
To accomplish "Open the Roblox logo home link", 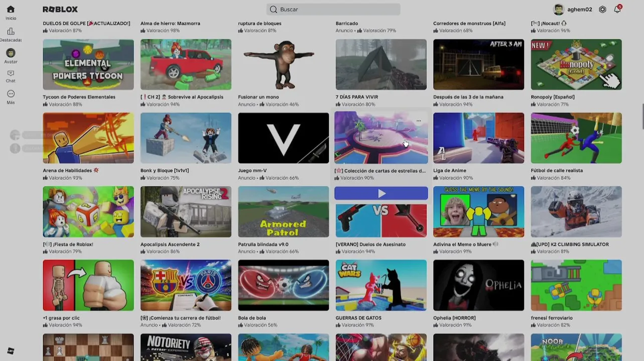I will tap(60, 10).
